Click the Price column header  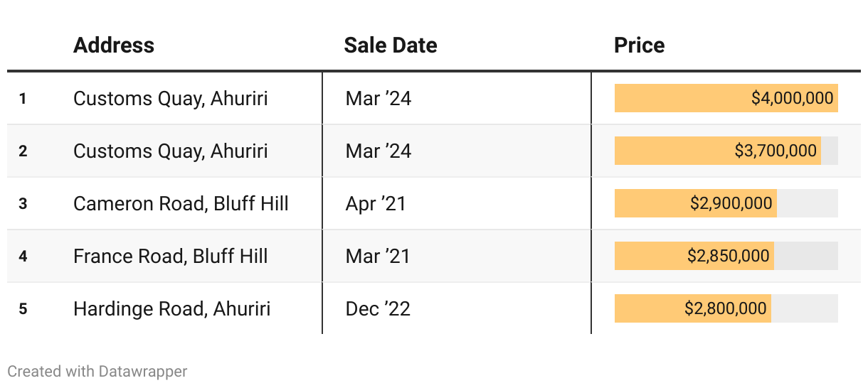click(639, 45)
